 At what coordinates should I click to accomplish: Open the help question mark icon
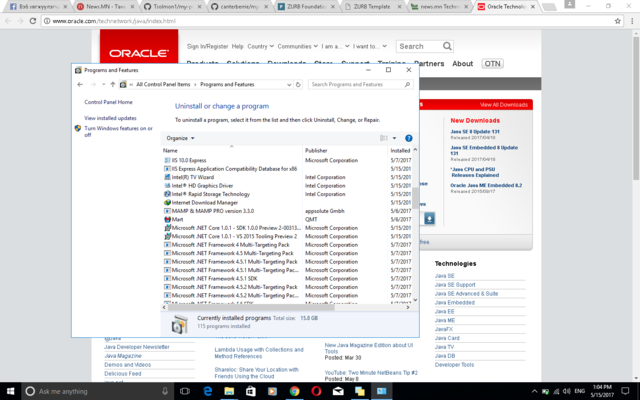tap(408, 138)
